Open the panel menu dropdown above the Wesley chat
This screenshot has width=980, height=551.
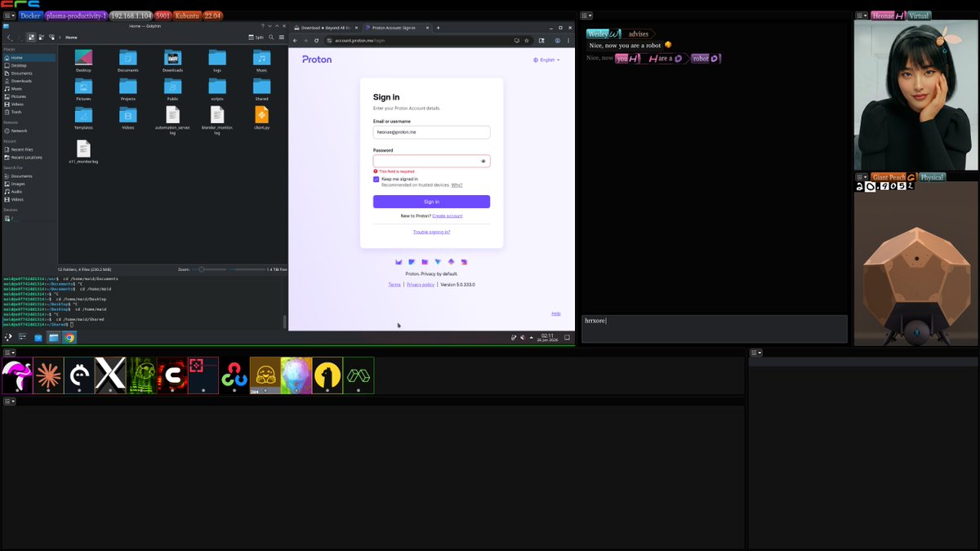coord(587,16)
